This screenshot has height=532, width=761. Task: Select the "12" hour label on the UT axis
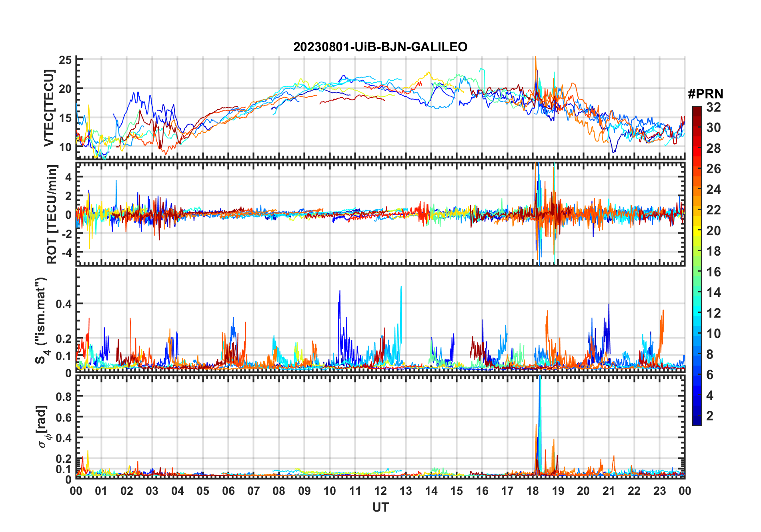pos(380,491)
